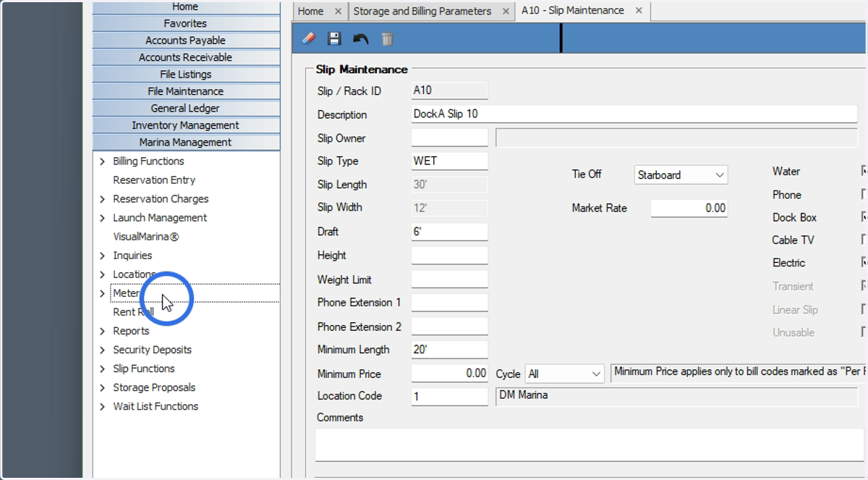868x480 pixels.
Task: Expand the Locations tree node
Action: pyautogui.click(x=102, y=274)
